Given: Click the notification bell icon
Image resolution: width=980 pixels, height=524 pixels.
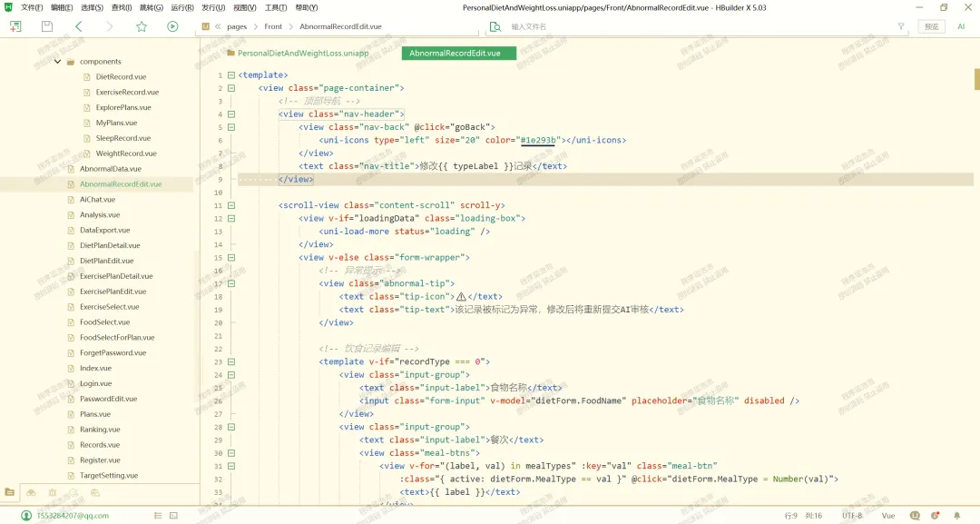Looking at the screenshot, I should tap(956, 515).
